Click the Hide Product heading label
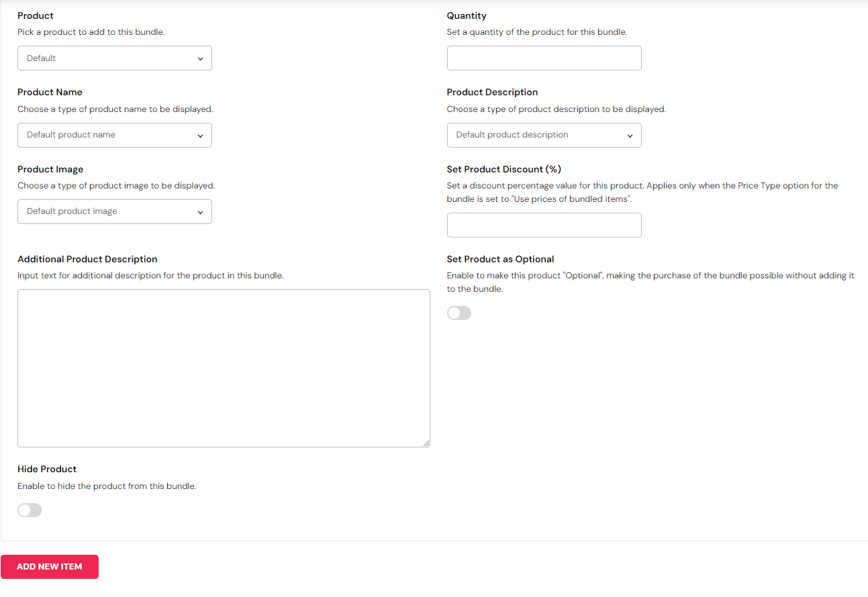 pos(47,469)
